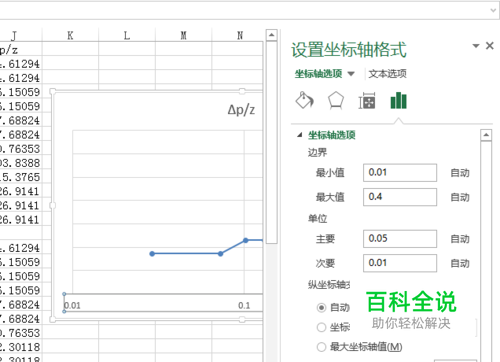The image size is (500, 362).
Task: Reset 次要 unit with its 自动 button
Action: (460, 263)
